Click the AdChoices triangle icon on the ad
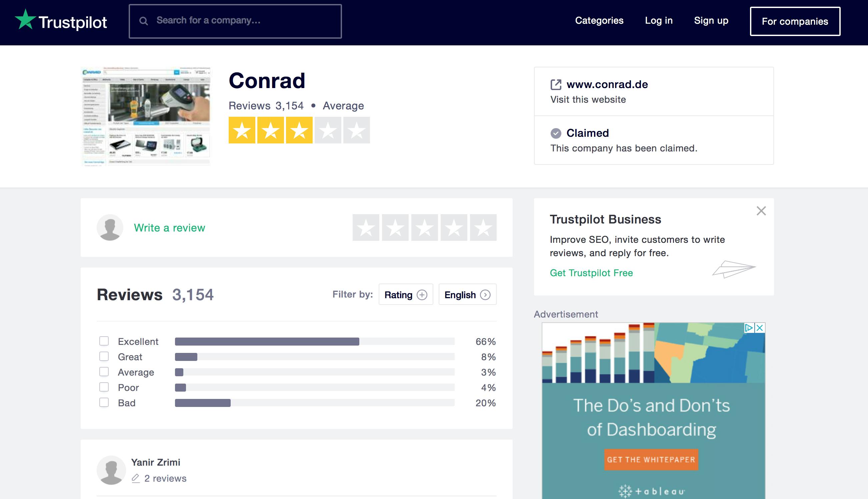 pyautogui.click(x=749, y=328)
